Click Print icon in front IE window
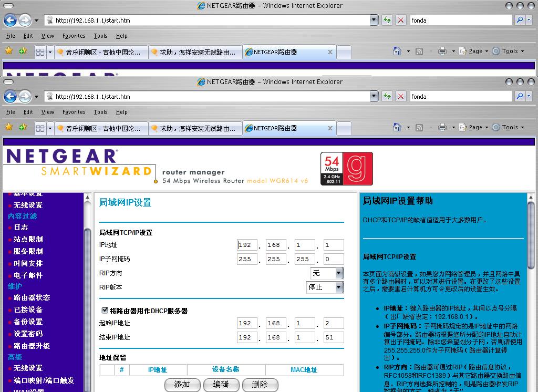Viewport: 538px width, 392px height. pyautogui.click(x=442, y=127)
